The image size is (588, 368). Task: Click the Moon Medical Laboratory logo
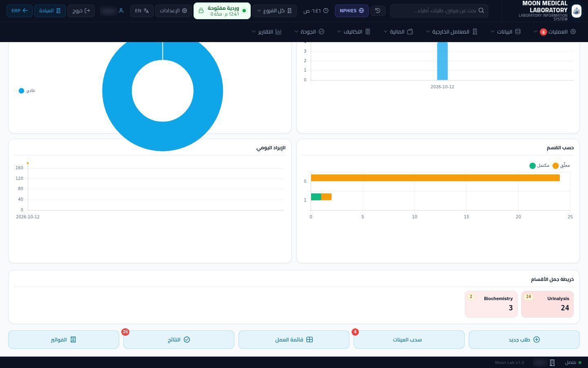tap(576, 11)
